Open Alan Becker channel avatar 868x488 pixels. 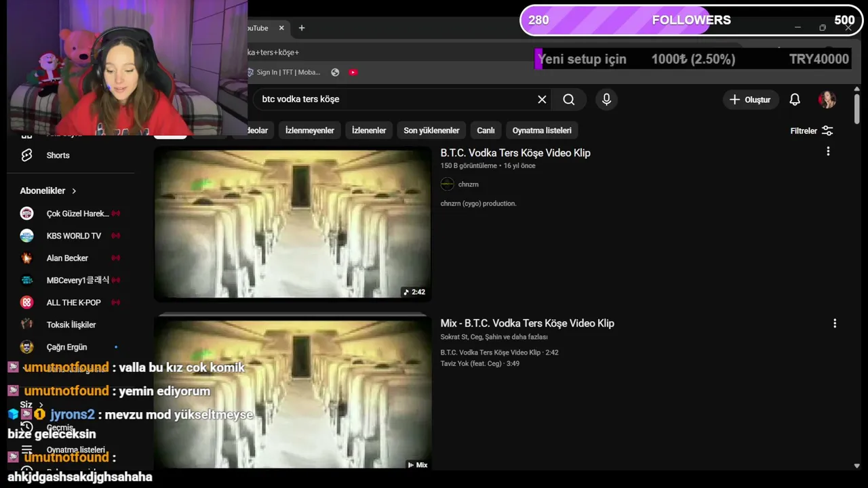(x=26, y=258)
